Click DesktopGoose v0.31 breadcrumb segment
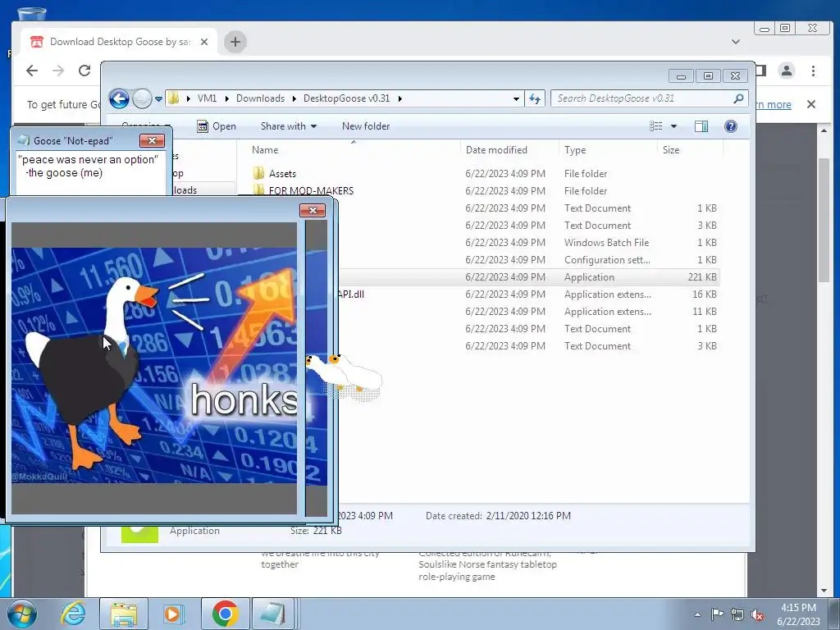 click(347, 98)
